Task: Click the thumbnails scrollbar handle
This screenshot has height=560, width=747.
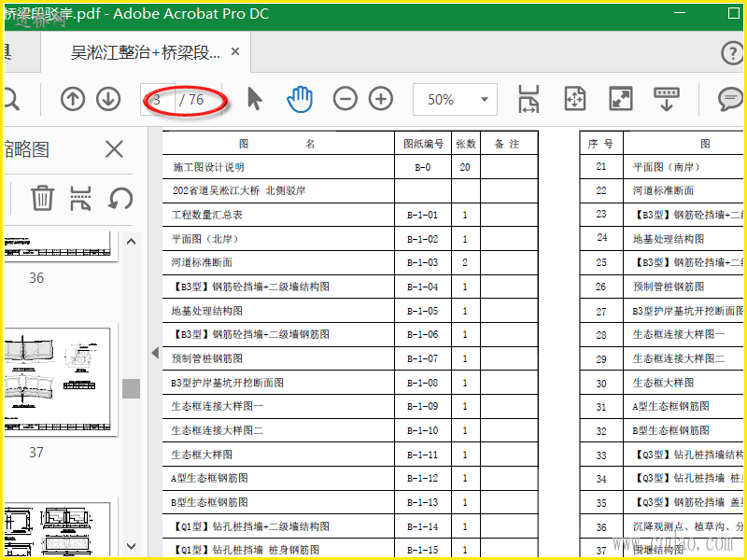Action: [x=131, y=388]
